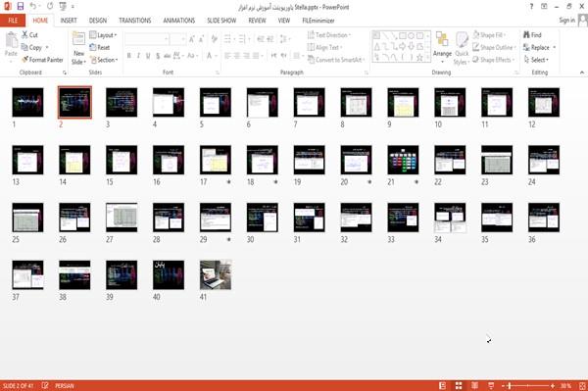Viewport: 588px width, 391px height.
Task: Click Reset slide icon
Action: click(x=100, y=47)
